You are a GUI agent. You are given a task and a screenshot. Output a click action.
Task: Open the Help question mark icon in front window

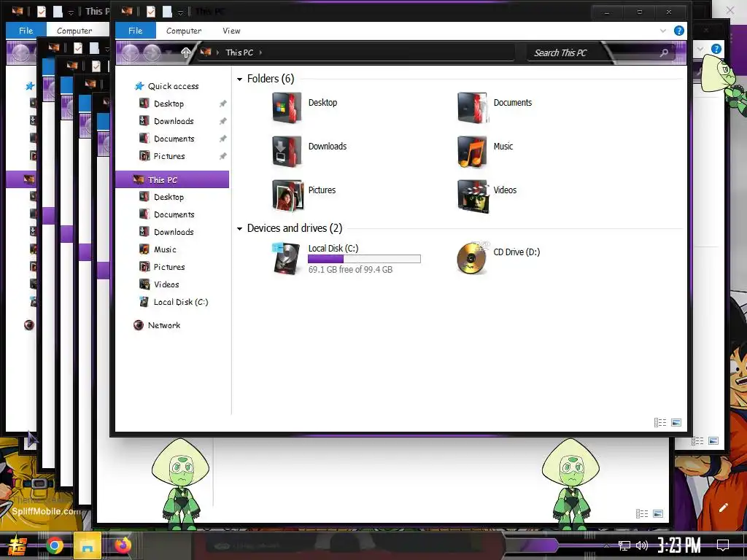point(679,31)
